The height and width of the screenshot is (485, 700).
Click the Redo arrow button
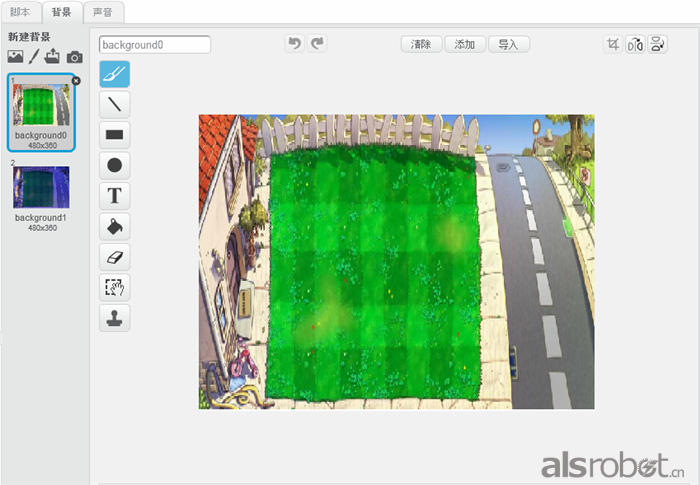(x=318, y=44)
